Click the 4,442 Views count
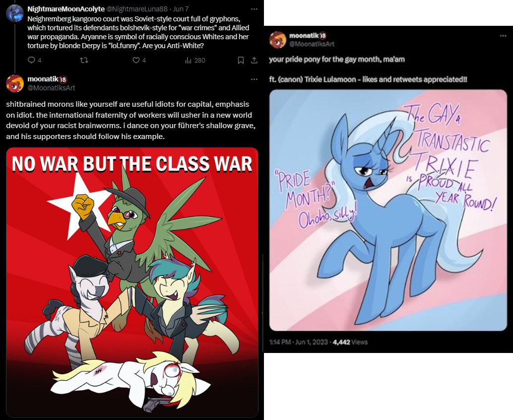The height and width of the screenshot is (420, 513). point(350,342)
